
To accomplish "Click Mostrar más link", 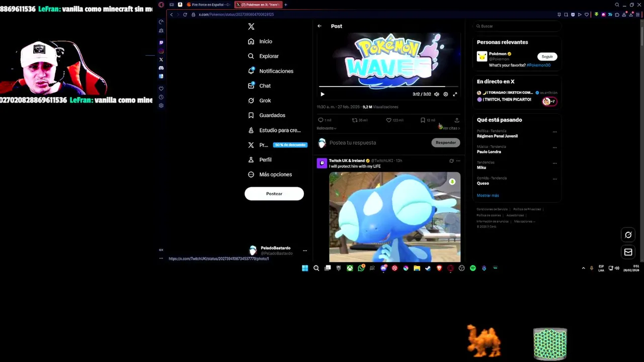I will pos(488,196).
